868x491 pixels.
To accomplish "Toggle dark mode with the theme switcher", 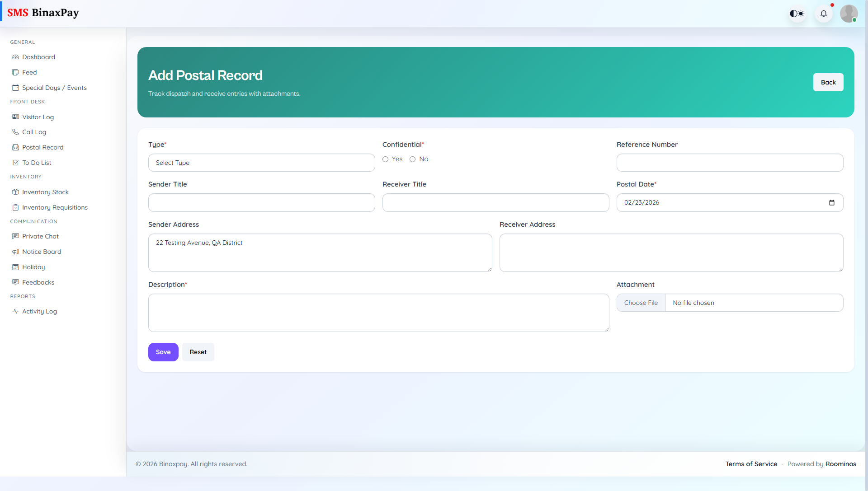I will (797, 14).
